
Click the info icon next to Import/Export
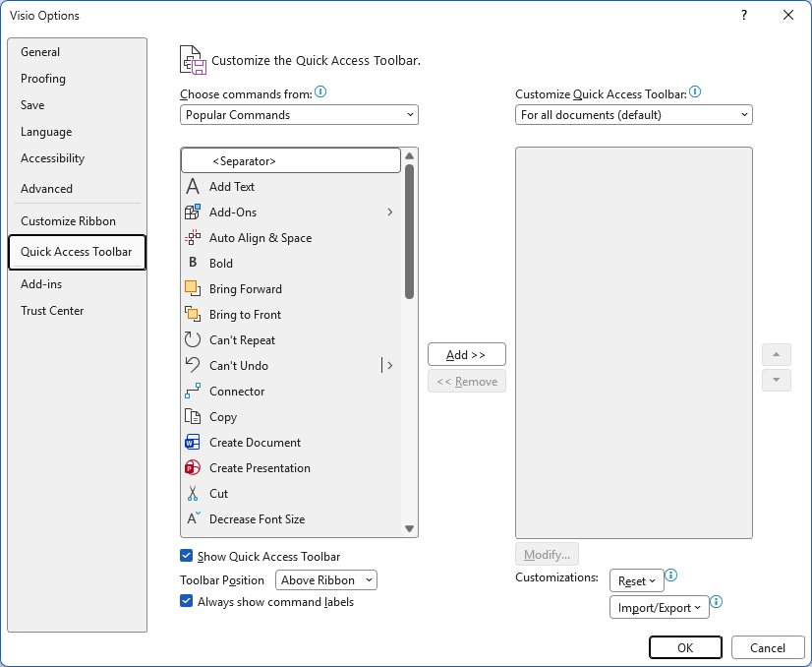click(x=717, y=602)
